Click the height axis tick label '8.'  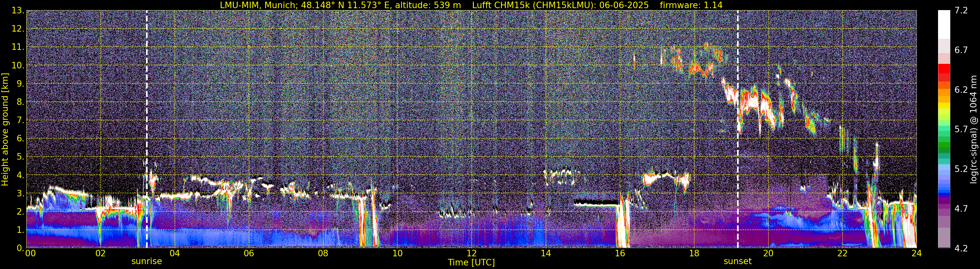coord(20,102)
